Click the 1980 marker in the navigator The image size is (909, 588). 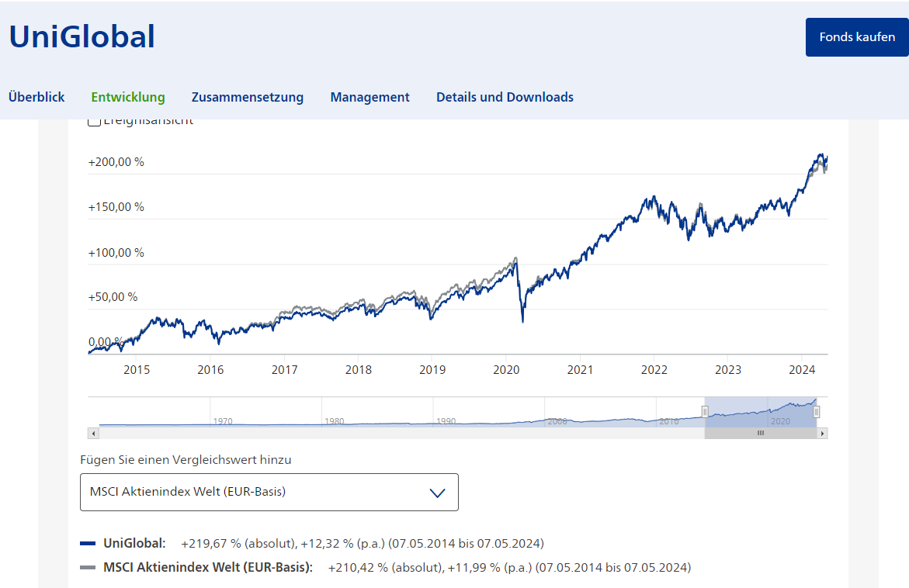335,421
